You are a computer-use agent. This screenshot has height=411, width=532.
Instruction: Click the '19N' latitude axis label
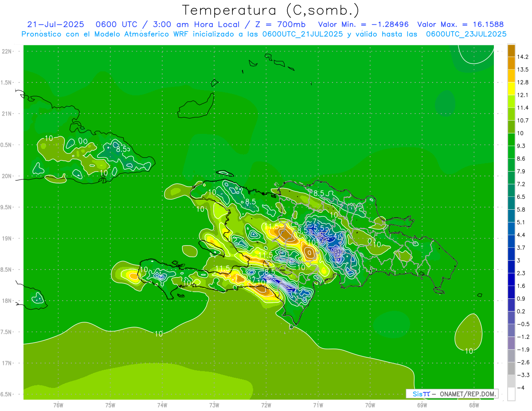click(x=7, y=238)
